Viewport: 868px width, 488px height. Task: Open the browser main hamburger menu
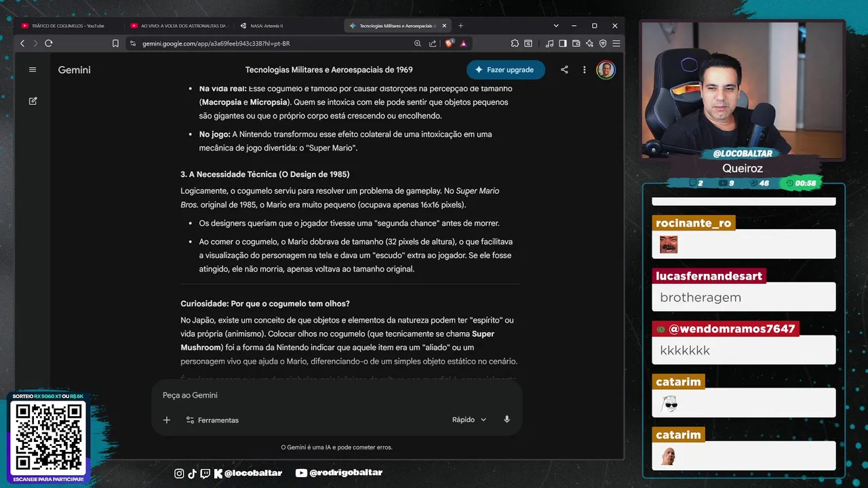pos(616,43)
